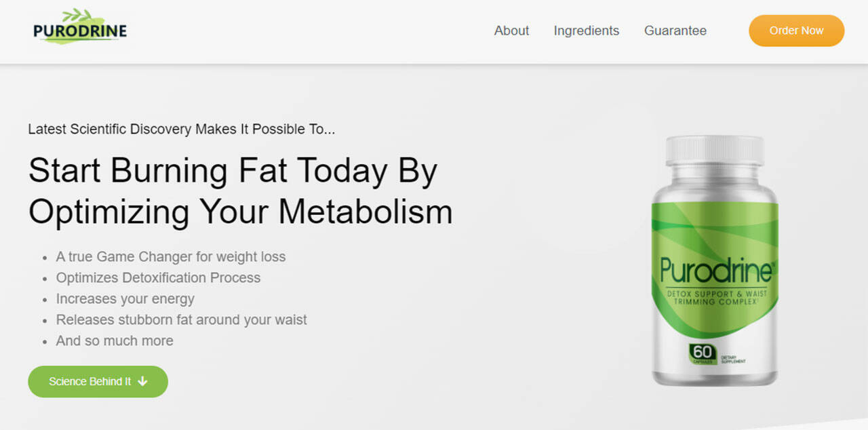Click the Optimizes Detoxification Process bullet
868x430 pixels.
coord(158,278)
